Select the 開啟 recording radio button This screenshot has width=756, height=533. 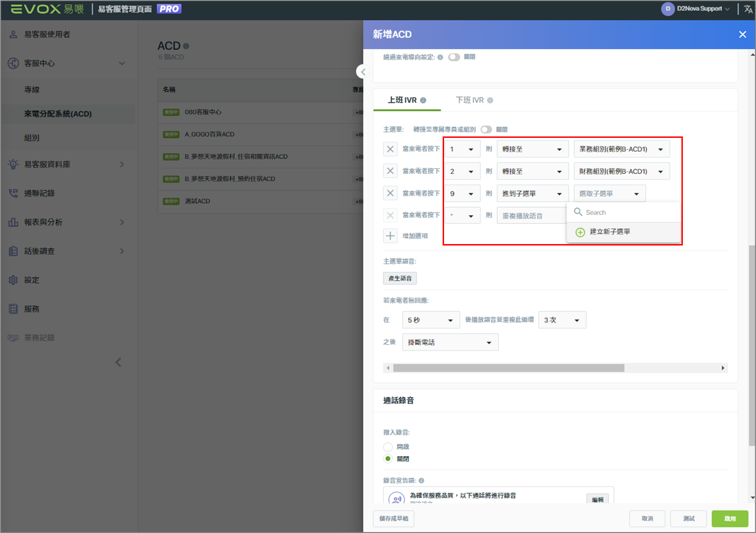coord(388,447)
